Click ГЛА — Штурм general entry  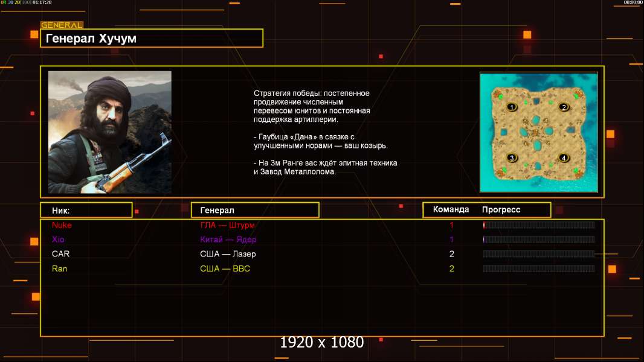pyautogui.click(x=228, y=225)
